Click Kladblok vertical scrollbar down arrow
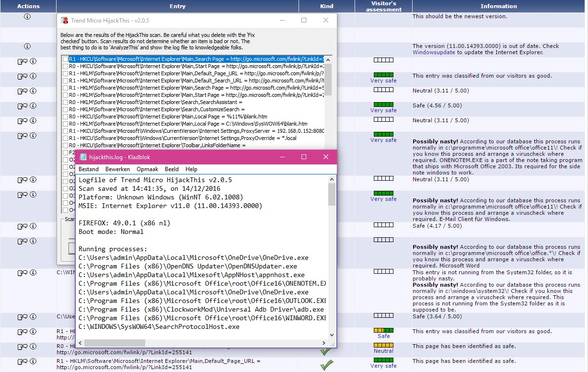Image resolution: width=588 pixels, height=372 pixels. 332,335
